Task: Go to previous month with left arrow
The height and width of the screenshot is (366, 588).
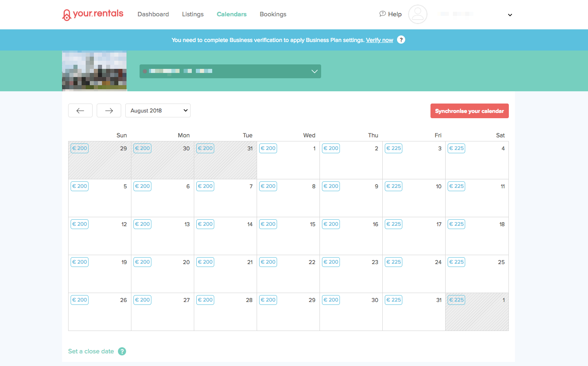Action: coord(80,110)
